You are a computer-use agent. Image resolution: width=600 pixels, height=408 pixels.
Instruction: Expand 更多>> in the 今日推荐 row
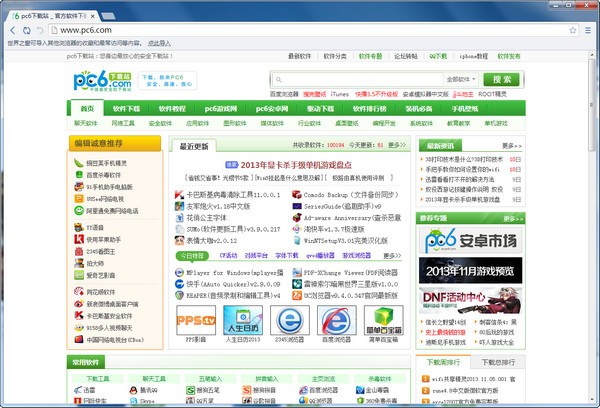point(392,255)
